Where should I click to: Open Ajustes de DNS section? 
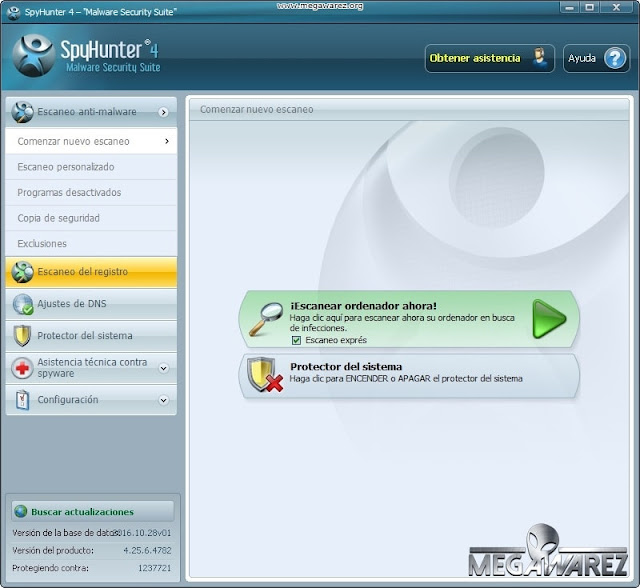pyautogui.click(x=91, y=304)
